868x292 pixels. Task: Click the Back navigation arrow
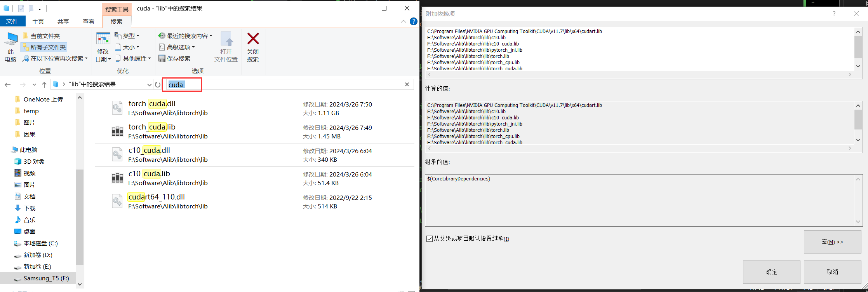tap(8, 84)
